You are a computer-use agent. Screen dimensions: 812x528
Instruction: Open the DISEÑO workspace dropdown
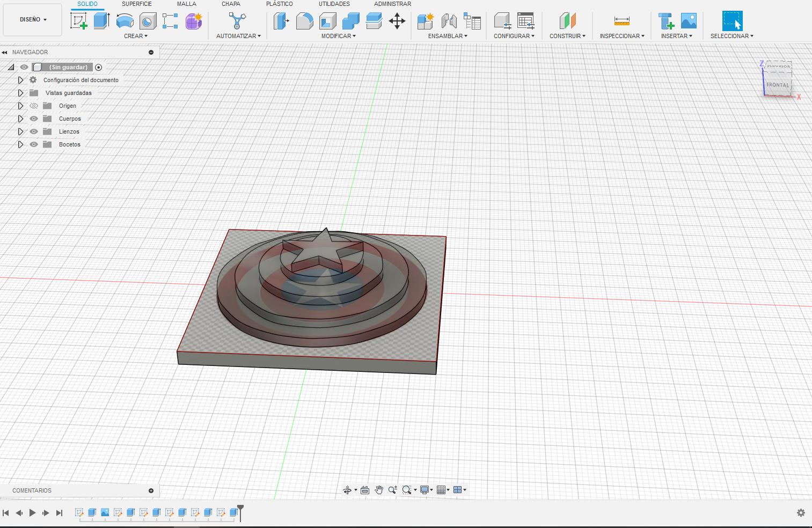(33, 19)
